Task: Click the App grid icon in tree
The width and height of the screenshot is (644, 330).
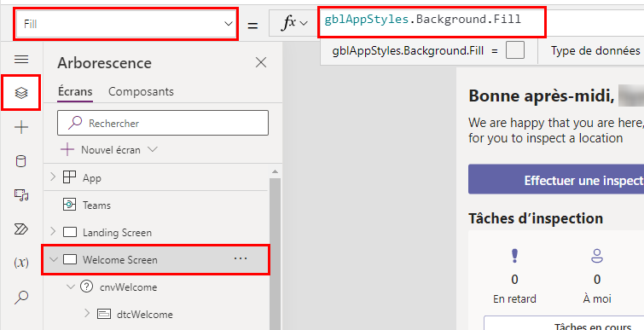Action: point(69,177)
